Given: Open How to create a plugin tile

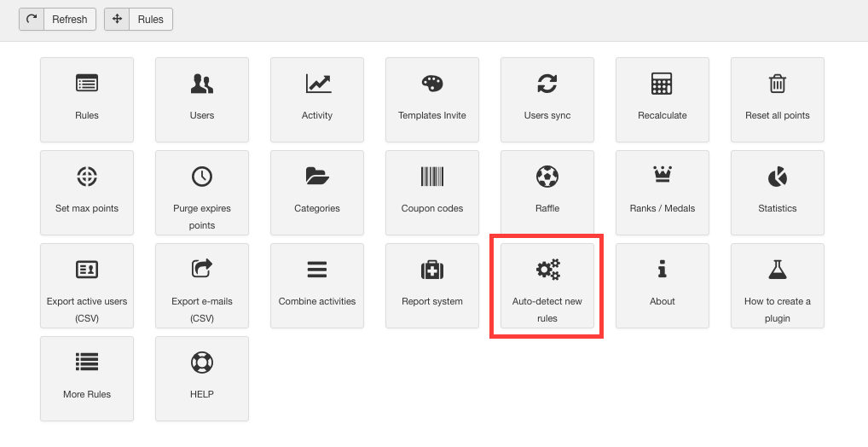Looking at the screenshot, I should pos(778,285).
